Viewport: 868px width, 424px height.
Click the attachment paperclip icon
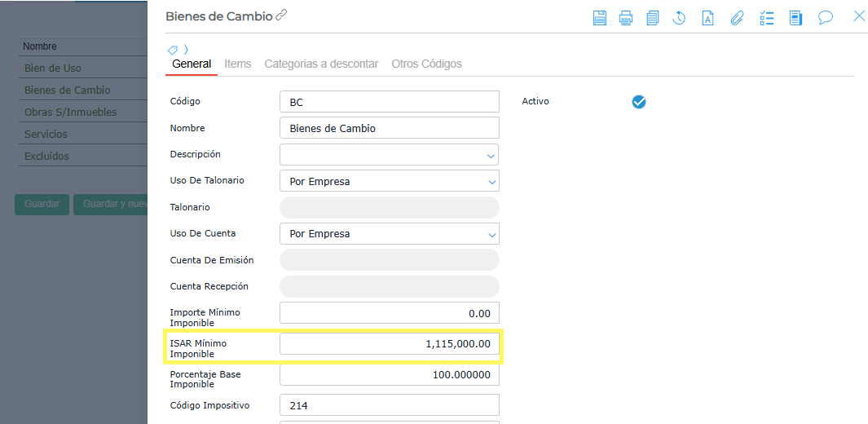(x=737, y=18)
